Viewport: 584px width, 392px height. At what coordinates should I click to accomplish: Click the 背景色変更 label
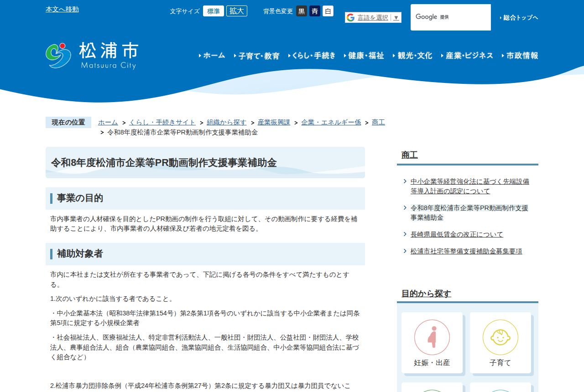278,11
